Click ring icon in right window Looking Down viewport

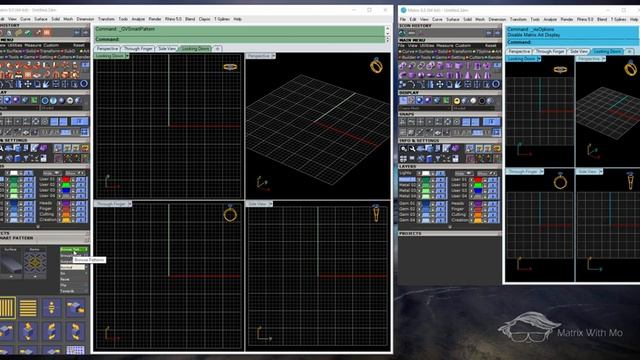pyautogui.click(x=560, y=69)
